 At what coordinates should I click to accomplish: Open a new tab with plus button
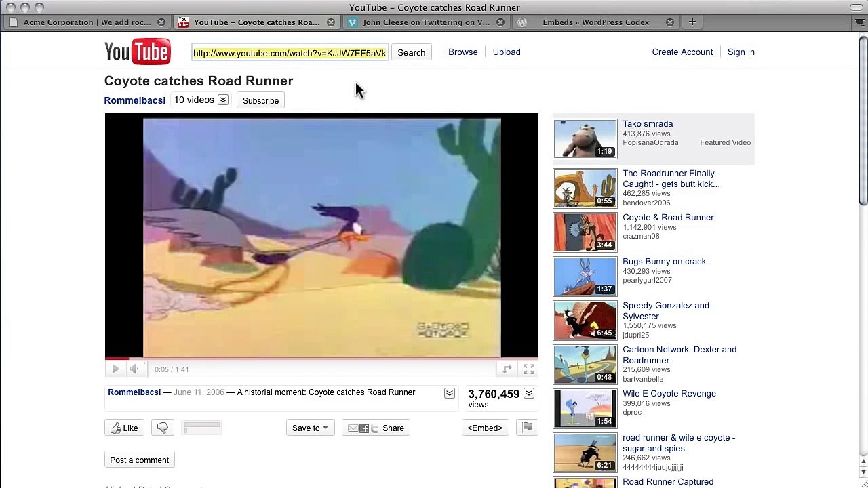pyautogui.click(x=692, y=22)
